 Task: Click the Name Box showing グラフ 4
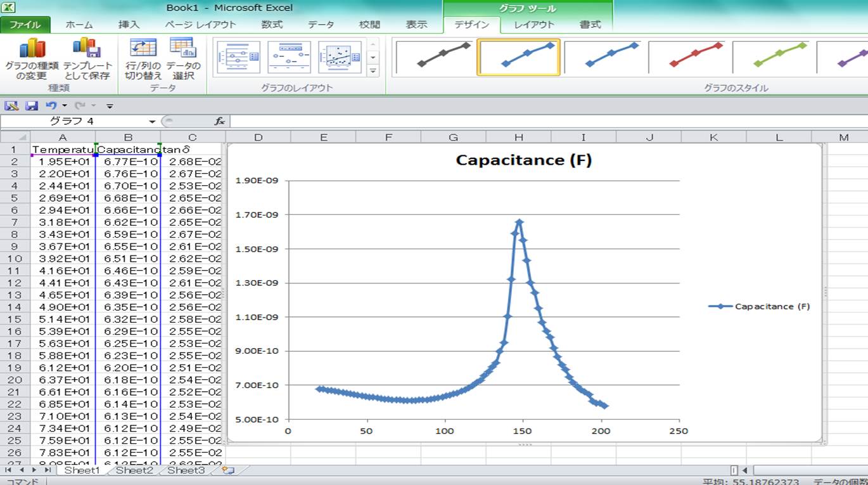[x=74, y=121]
